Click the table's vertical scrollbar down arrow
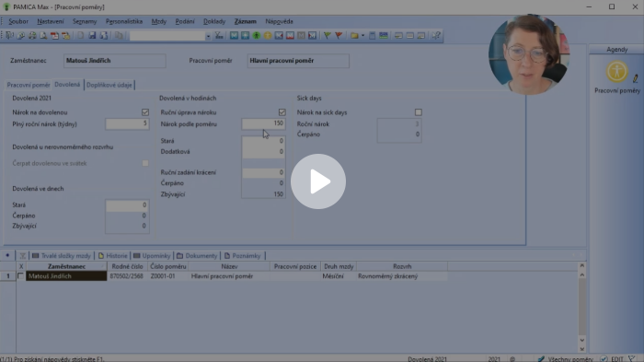The image size is (644, 362). pos(582,340)
